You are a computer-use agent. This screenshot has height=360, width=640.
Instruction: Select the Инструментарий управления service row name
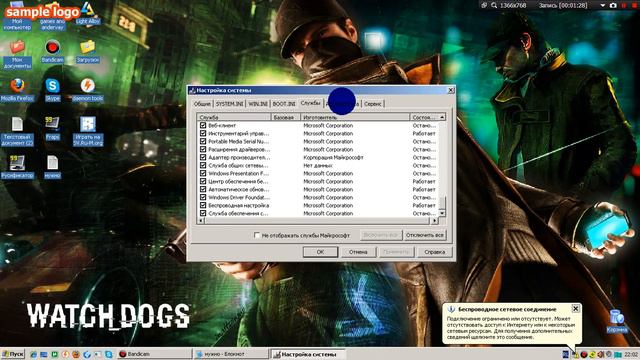point(239,133)
